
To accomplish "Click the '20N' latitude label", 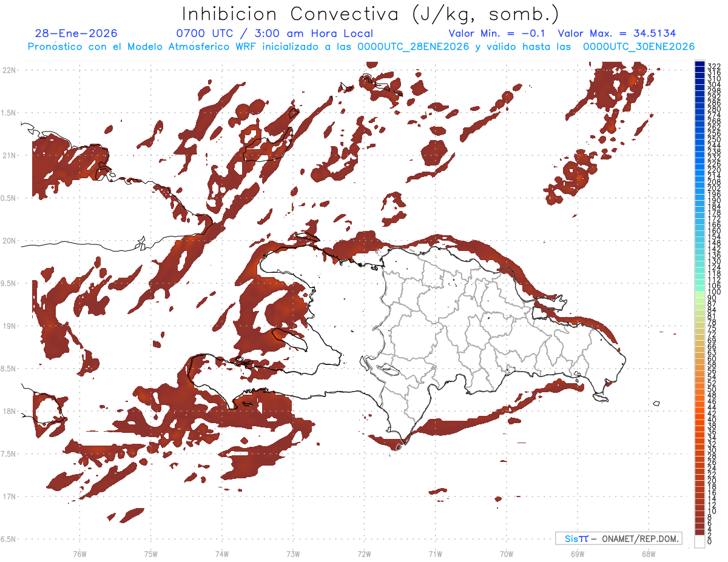I will point(8,241).
